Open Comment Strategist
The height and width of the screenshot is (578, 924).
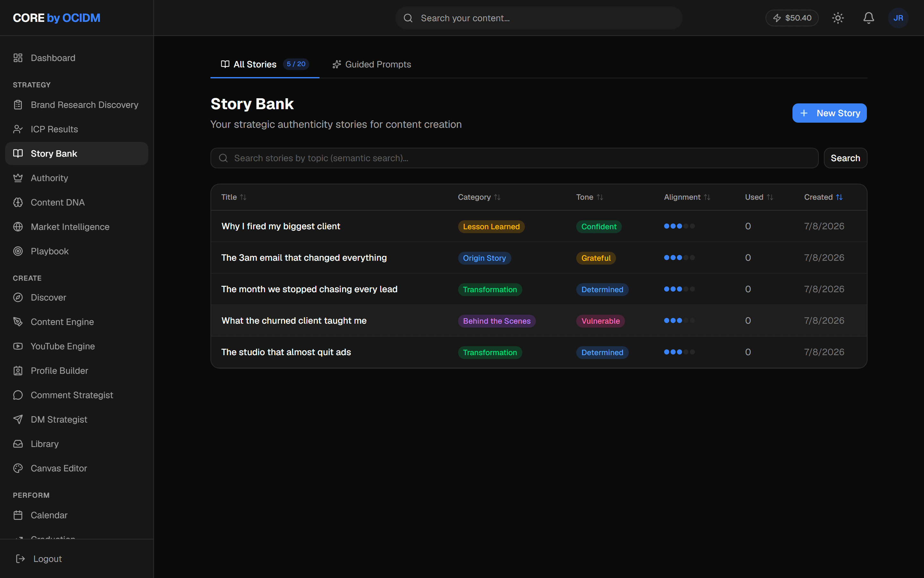pyautogui.click(x=76, y=395)
